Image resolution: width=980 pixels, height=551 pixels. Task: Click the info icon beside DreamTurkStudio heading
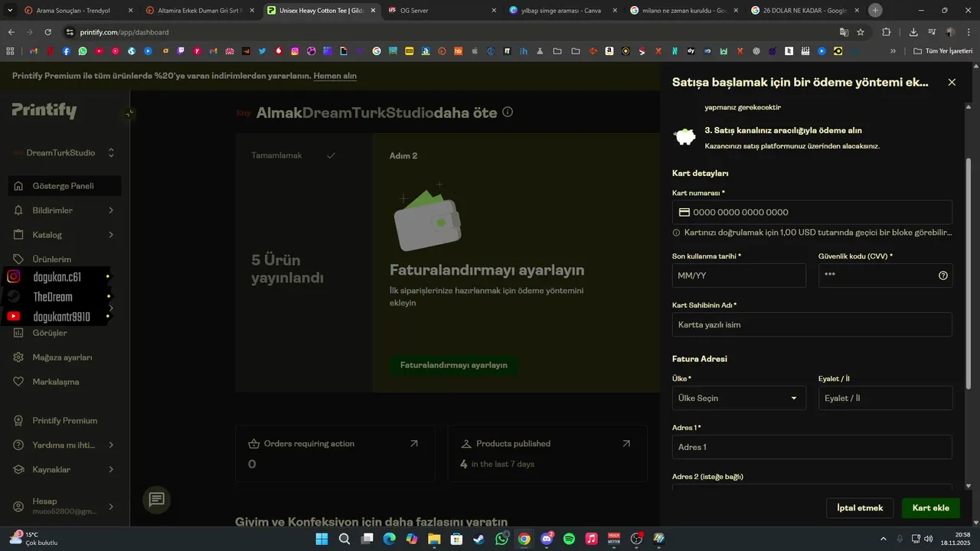508,112
